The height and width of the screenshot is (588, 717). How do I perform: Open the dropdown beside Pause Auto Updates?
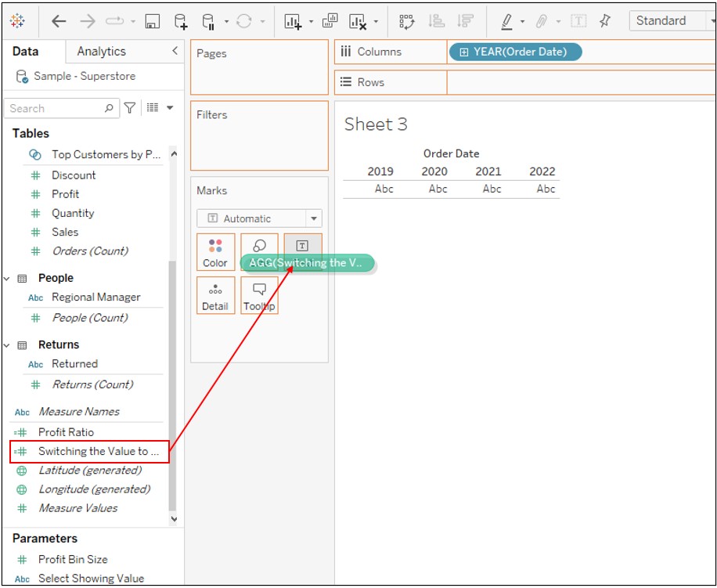(x=226, y=21)
